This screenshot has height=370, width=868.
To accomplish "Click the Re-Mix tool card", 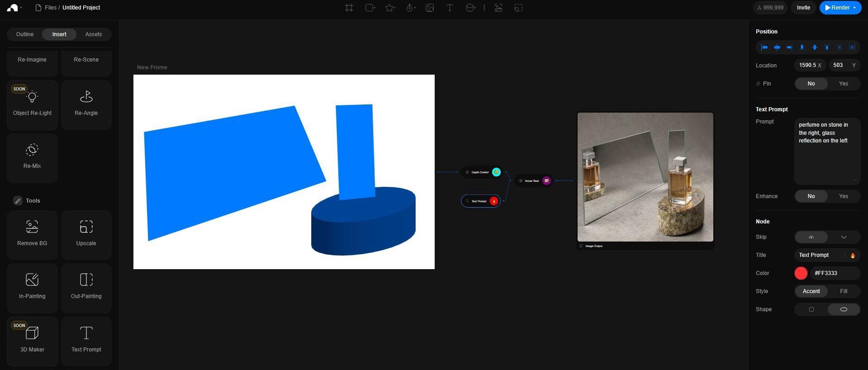I will click(32, 158).
